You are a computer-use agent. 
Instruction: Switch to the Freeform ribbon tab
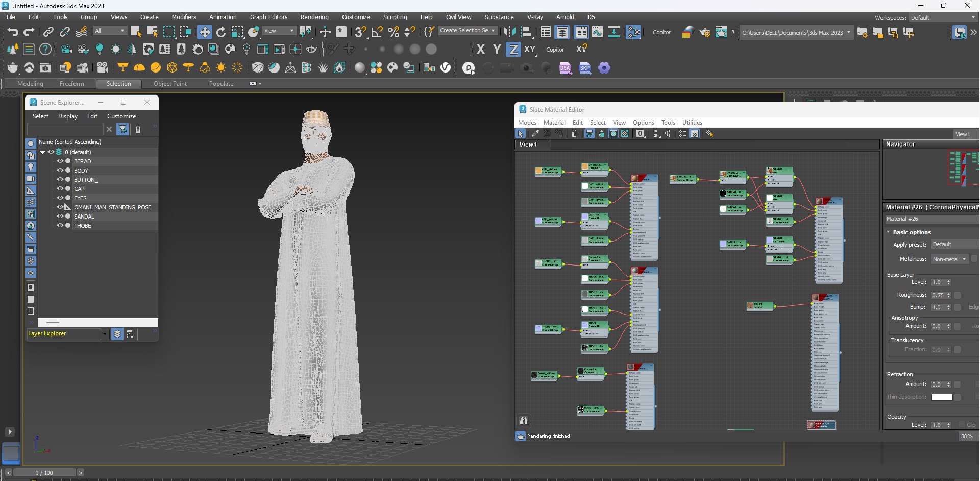point(71,84)
